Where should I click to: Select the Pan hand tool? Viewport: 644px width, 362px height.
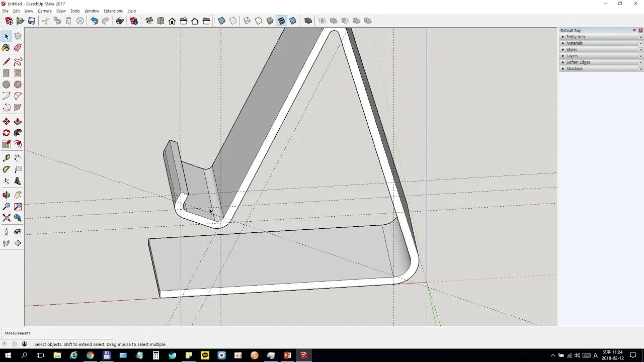pyautogui.click(x=18, y=195)
